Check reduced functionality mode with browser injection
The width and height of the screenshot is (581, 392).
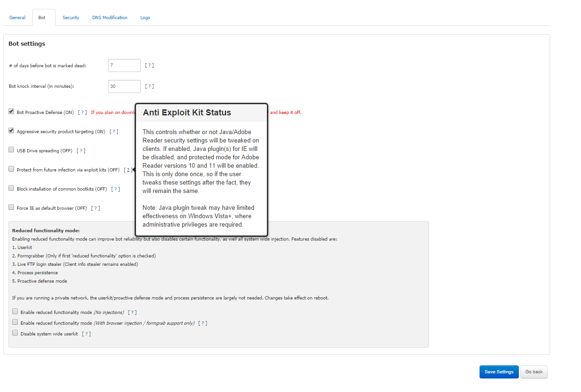[x=15, y=322]
